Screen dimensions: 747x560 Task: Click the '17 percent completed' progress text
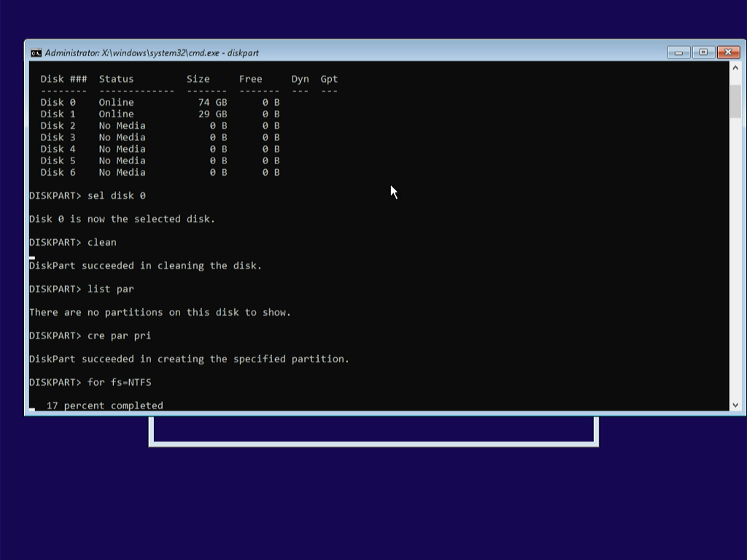click(x=105, y=405)
